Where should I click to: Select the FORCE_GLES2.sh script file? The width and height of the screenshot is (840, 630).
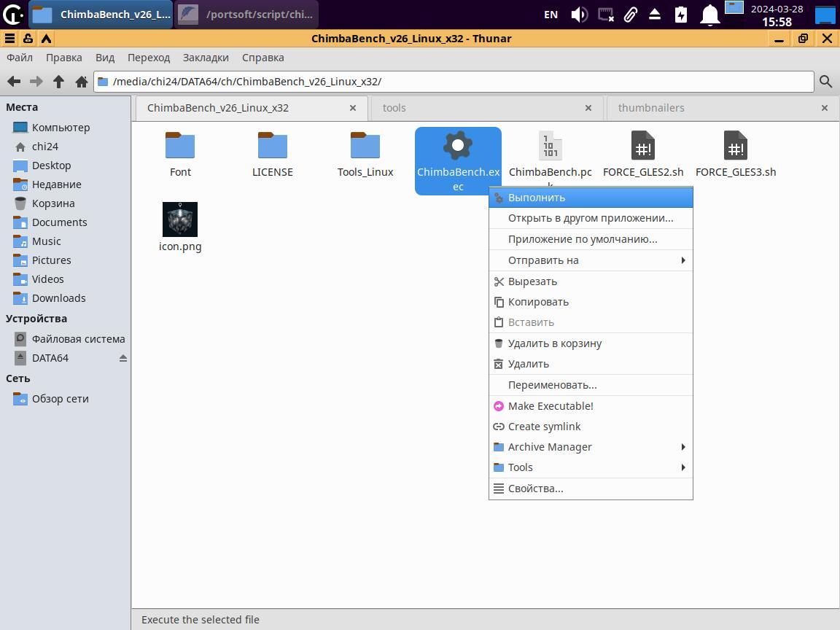[x=643, y=155]
